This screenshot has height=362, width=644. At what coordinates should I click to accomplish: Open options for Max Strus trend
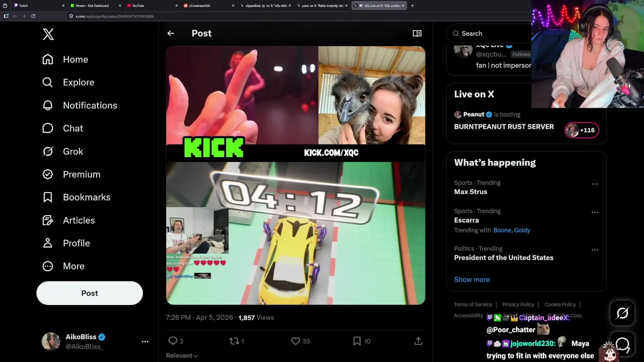tap(595, 184)
